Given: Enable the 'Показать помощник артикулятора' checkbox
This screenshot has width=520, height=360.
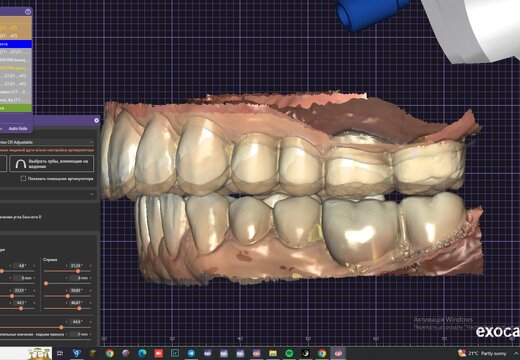Looking at the screenshot, I should pyautogui.click(x=23, y=179).
